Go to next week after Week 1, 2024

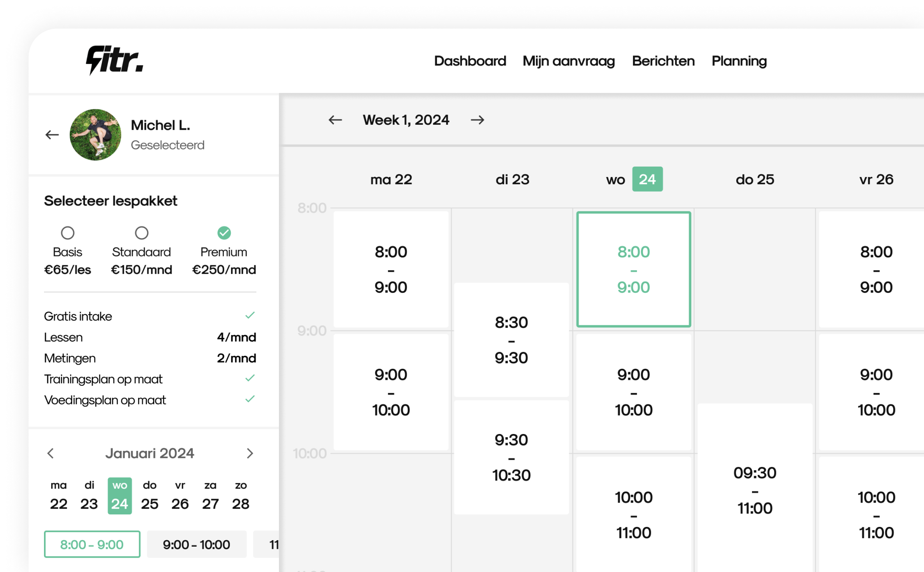477,120
